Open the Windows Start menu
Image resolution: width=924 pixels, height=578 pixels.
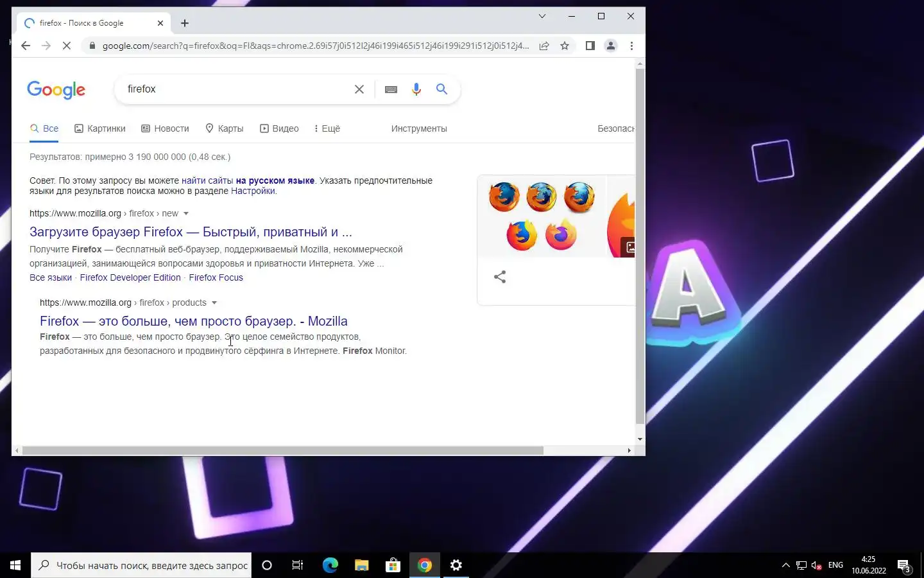(x=15, y=565)
